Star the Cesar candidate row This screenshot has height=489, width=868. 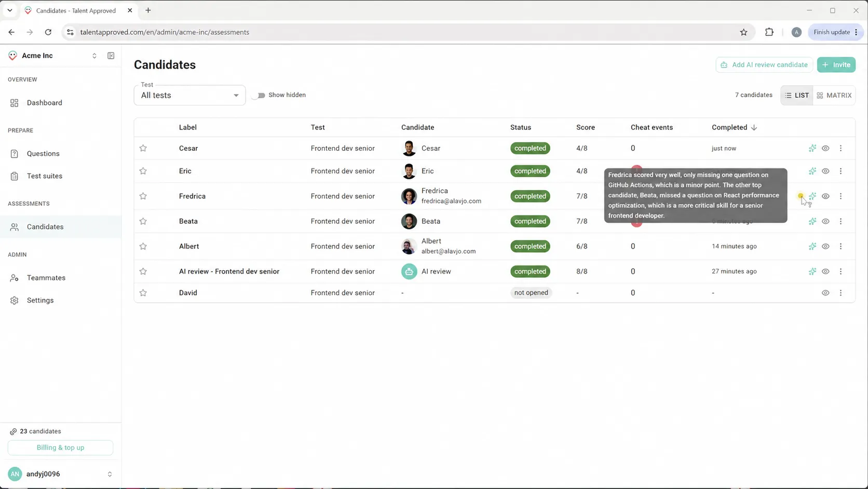[143, 148]
